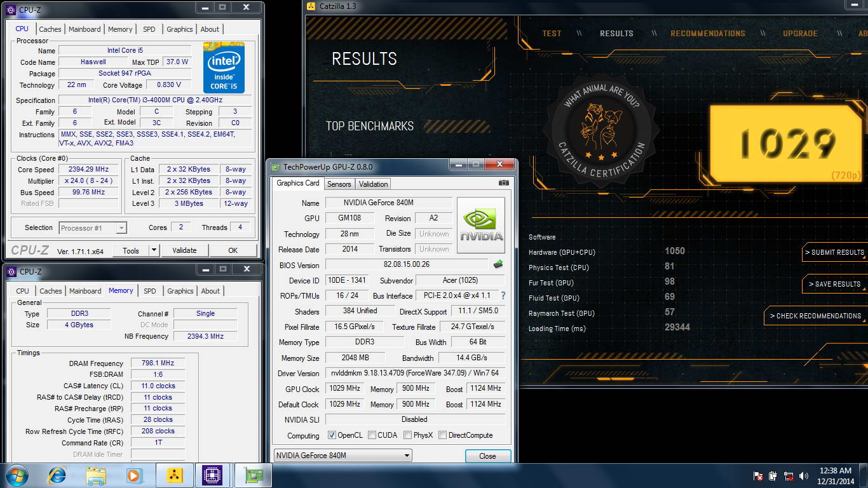This screenshot has width=868, height=488.
Task: Click the BIOS Version field 82.08.15.00.26
Action: (407, 264)
